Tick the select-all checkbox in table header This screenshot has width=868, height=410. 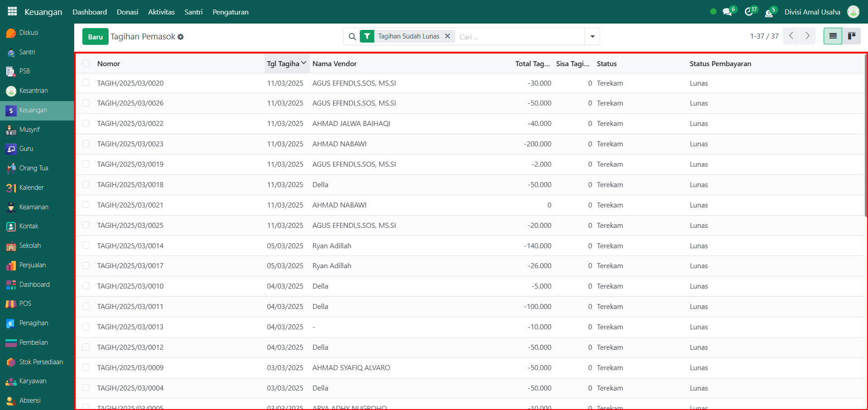click(x=86, y=64)
